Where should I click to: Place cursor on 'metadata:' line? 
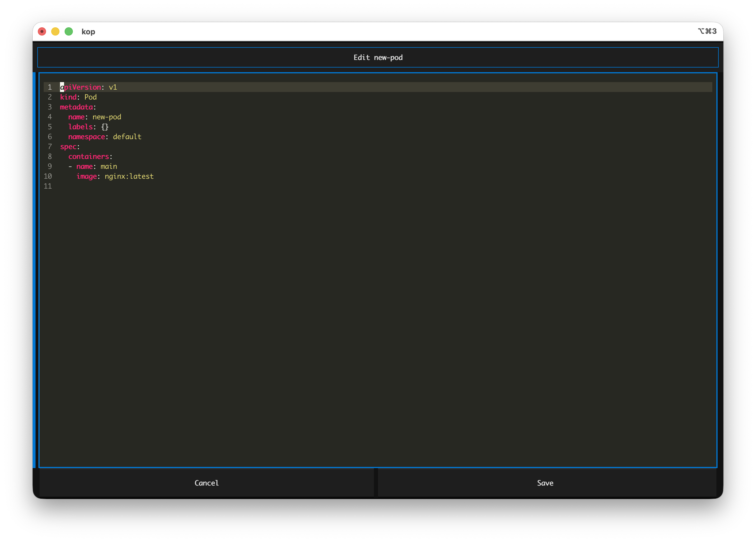(x=78, y=107)
